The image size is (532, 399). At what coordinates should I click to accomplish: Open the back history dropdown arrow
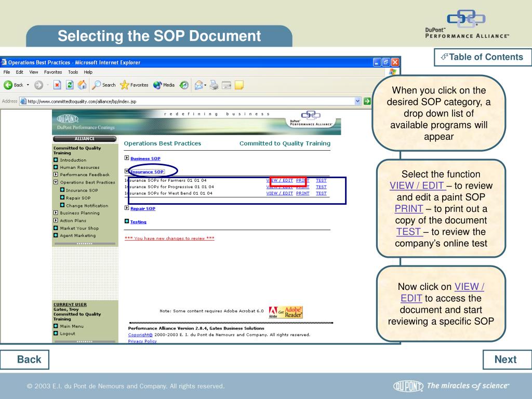[x=28, y=85]
